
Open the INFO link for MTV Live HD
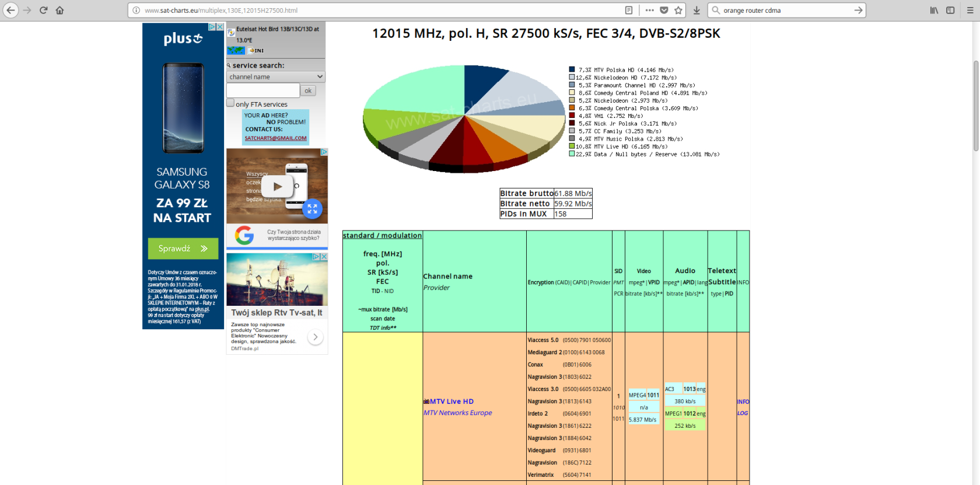(743, 402)
